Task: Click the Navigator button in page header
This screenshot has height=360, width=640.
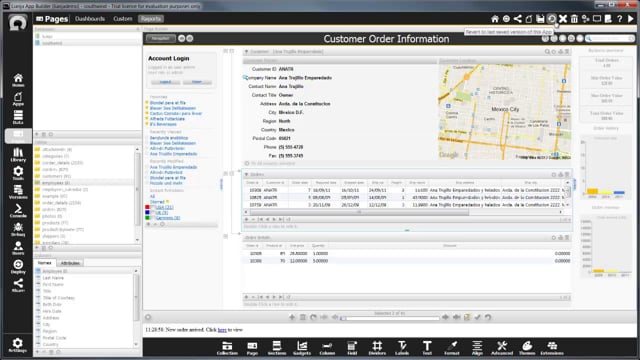Action: click(x=160, y=38)
